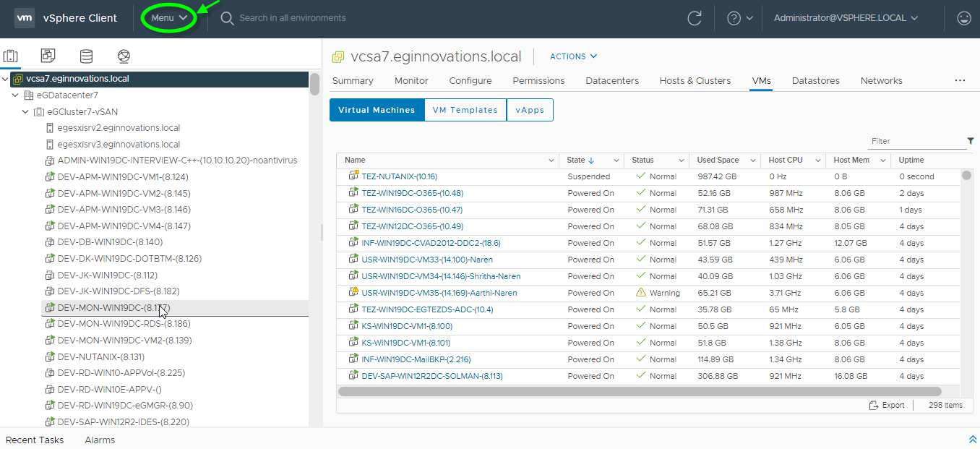Open the Status column dropdown chevron
This screenshot has height=449, width=980.
682,161
